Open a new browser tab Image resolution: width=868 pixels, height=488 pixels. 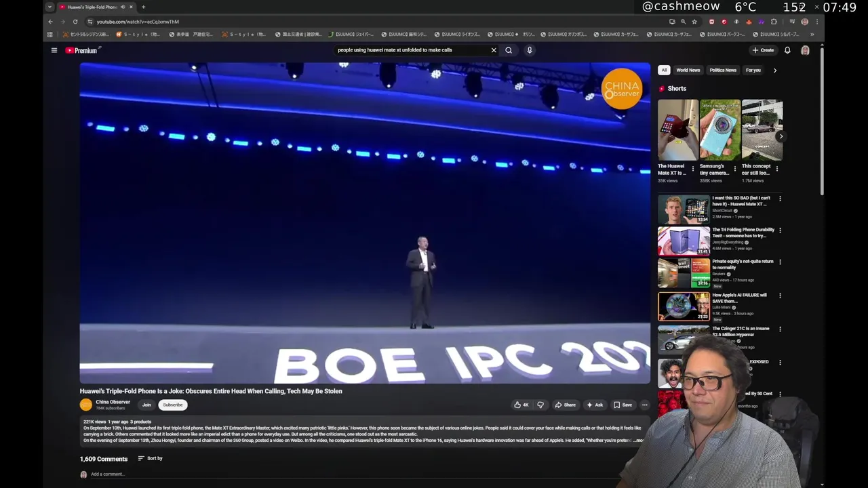tap(143, 7)
